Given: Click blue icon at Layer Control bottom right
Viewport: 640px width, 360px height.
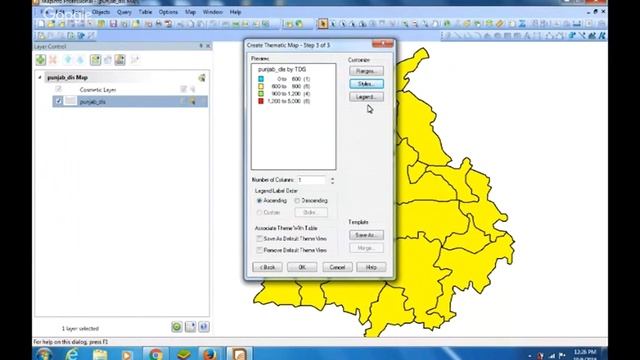Looking at the screenshot, I should [x=204, y=327].
